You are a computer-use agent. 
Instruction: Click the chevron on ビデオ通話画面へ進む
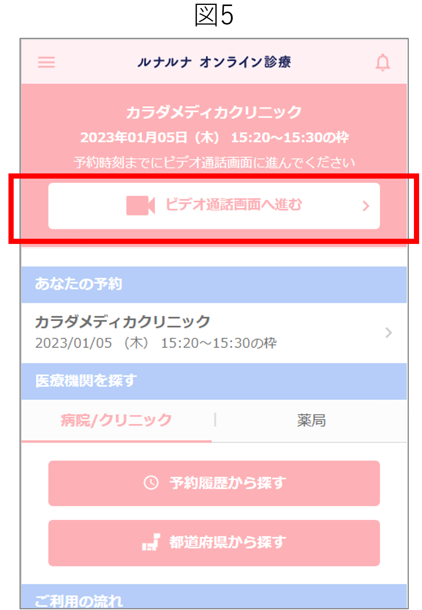[x=366, y=206]
